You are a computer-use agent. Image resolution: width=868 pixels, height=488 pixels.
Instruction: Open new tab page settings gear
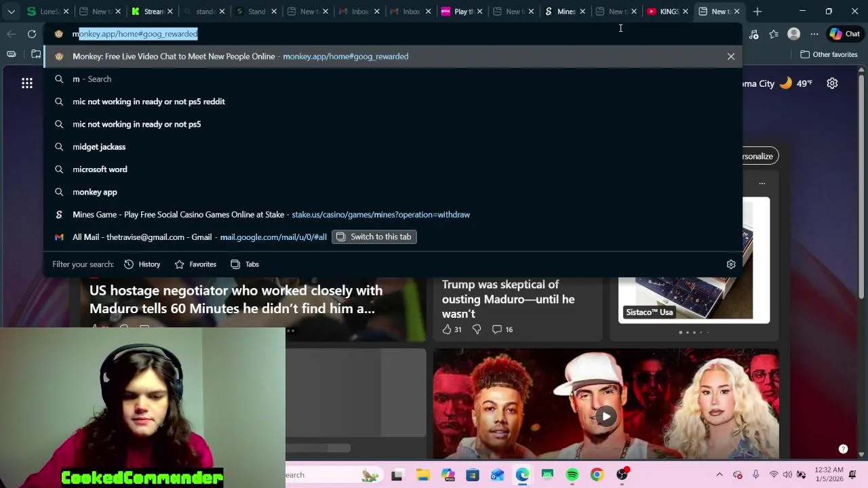click(x=832, y=83)
